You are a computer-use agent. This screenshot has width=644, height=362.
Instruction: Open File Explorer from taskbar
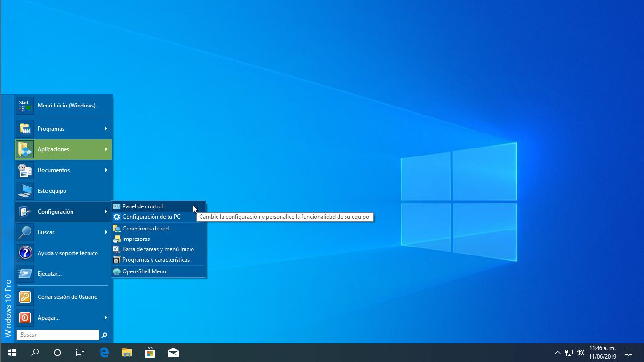[x=127, y=353]
